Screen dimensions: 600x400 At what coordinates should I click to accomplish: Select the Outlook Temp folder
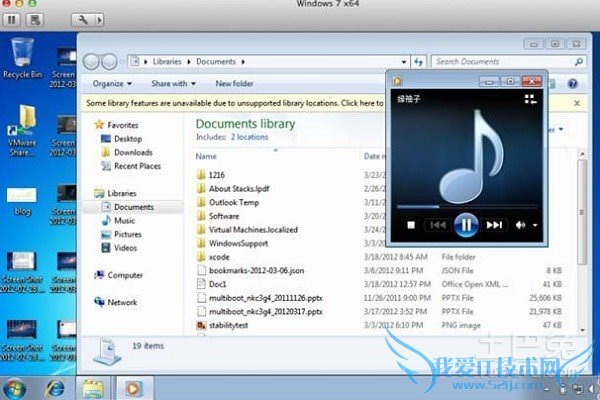coord(228,202)
